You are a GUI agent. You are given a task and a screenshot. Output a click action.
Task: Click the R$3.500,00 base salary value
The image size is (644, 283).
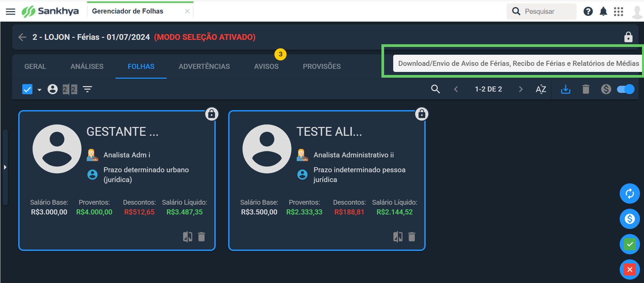pos(259,212)
